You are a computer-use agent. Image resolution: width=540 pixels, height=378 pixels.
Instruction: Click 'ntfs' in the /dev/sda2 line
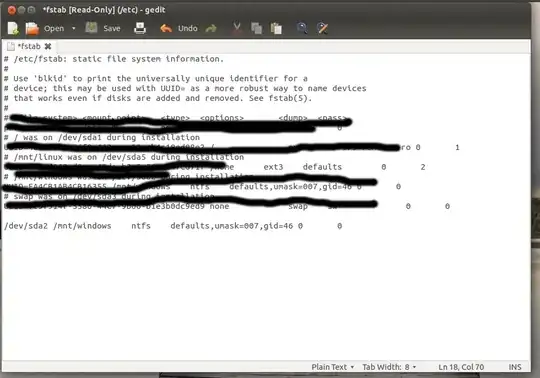(x=141, y=226)
